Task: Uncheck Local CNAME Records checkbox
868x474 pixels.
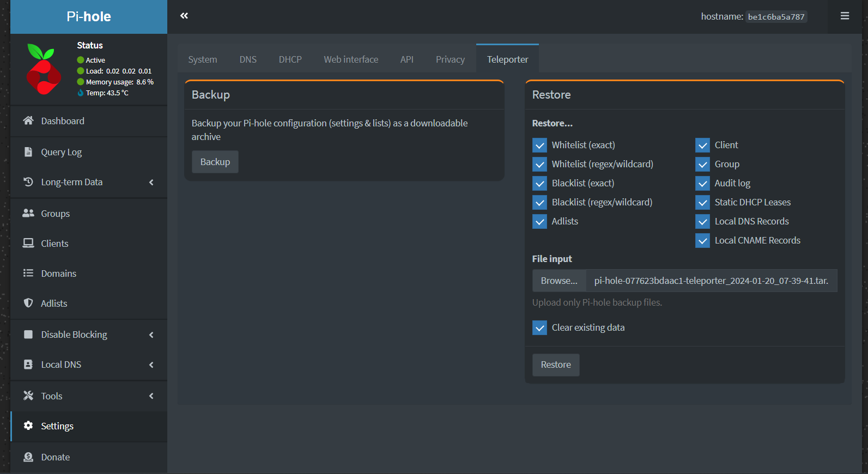Action: coord(703,240)
